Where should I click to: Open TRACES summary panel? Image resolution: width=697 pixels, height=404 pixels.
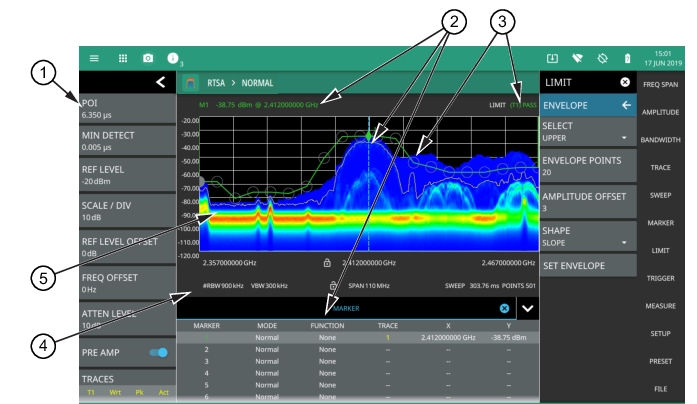(128, 385)
